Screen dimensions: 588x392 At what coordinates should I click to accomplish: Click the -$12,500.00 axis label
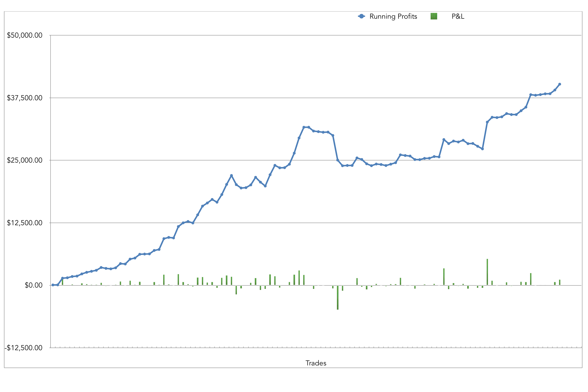pyautogui.click(x=24, y=348)
